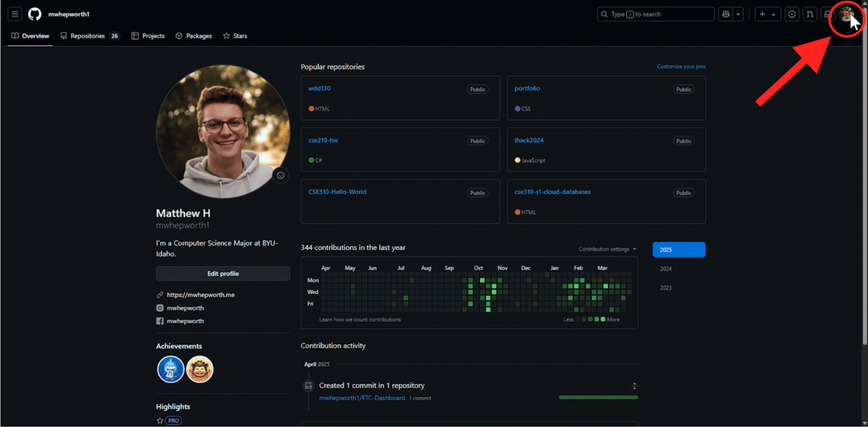Image resolution: width=868 pixels, height=427 pixels.
Task: Go to the Stars tab
Action: click(235, 36)
